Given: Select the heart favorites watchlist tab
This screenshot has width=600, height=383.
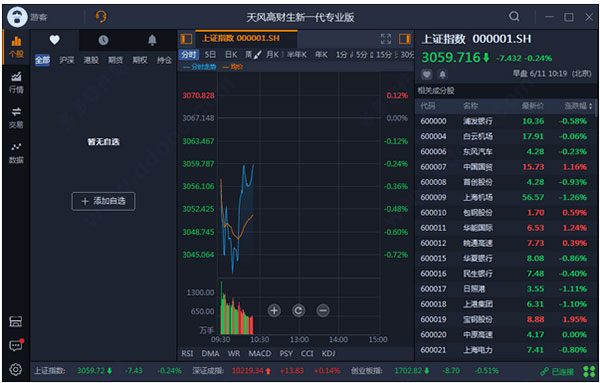Looking at the screenshot, I should [x=55, y=40].
